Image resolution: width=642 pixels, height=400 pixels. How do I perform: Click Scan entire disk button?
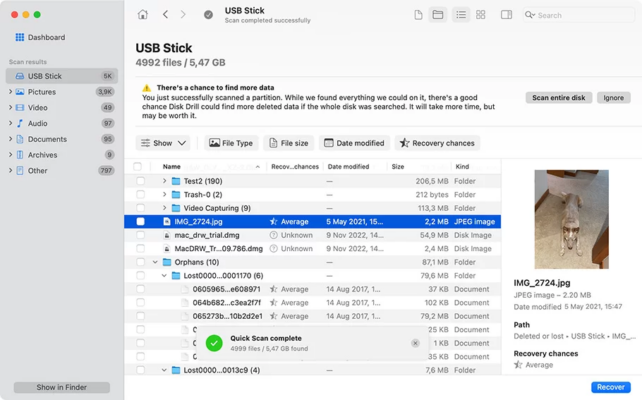[558, 98]
